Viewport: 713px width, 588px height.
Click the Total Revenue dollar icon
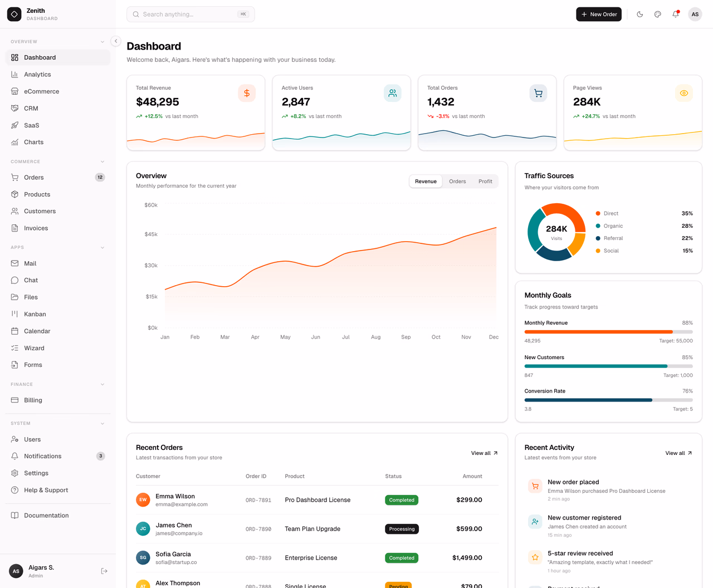coord(247,93)
